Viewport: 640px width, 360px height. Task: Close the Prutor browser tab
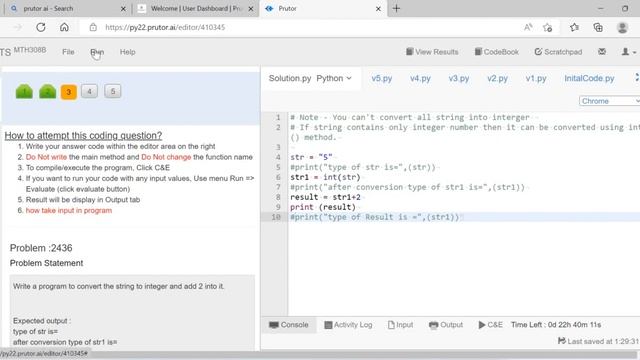pyautogui.click(x=378, y=9)
